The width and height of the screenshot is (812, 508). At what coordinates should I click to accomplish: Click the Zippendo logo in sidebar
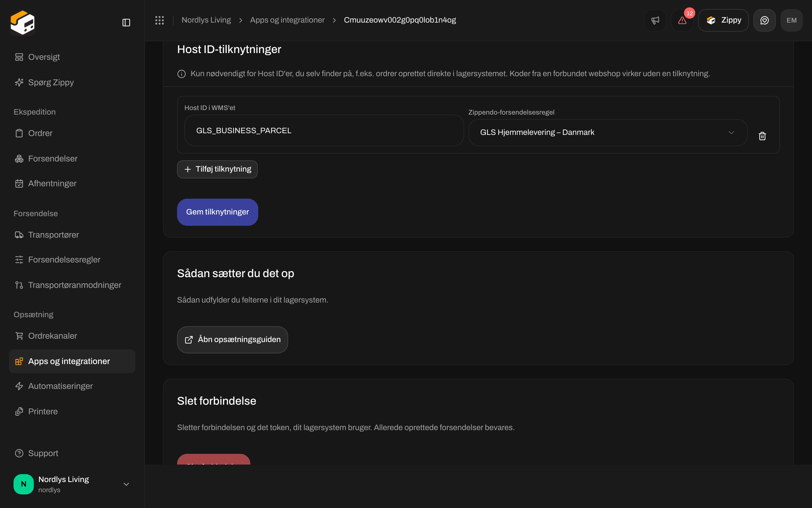click(x=23, y=23)
